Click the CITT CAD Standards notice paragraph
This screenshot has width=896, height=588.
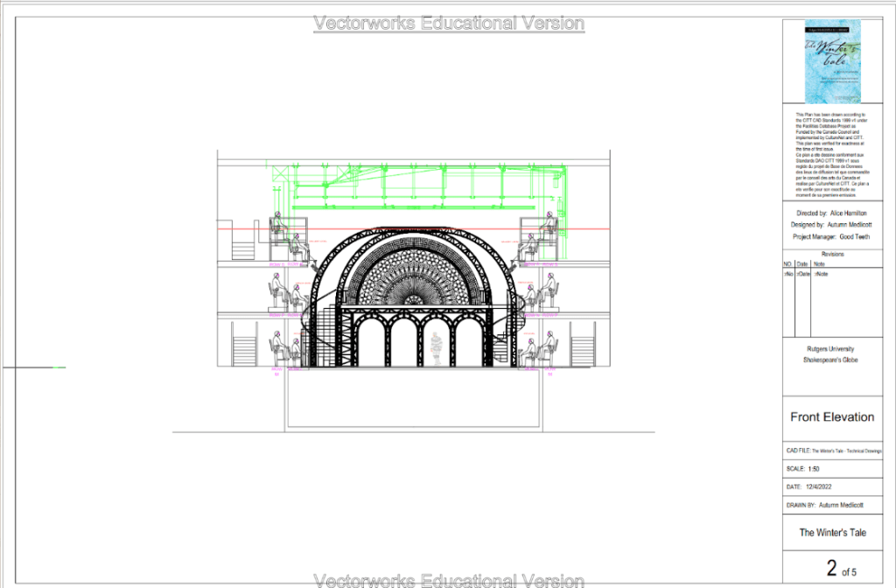tap(832, 152)
